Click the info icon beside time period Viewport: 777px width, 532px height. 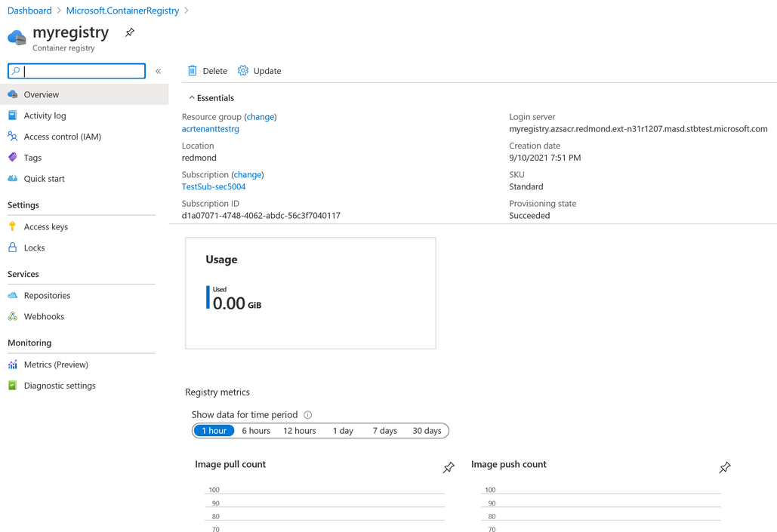(308, 415)
